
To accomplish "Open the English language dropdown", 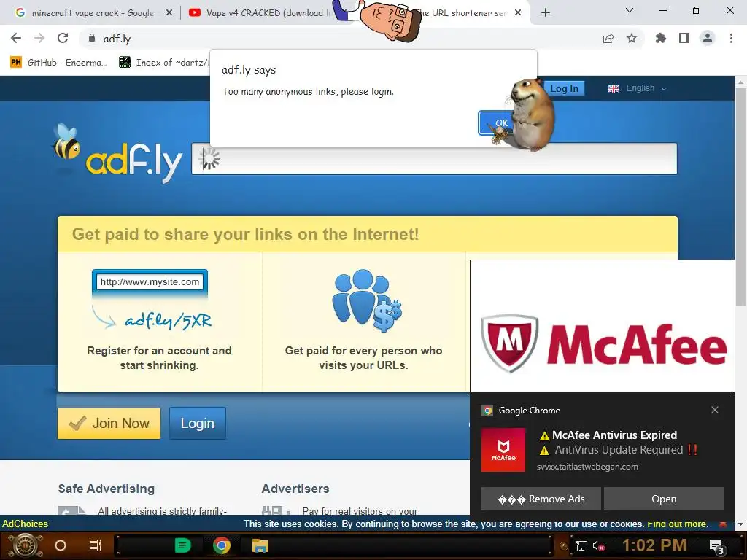I will pyautogui.click(x=637, y=88).
